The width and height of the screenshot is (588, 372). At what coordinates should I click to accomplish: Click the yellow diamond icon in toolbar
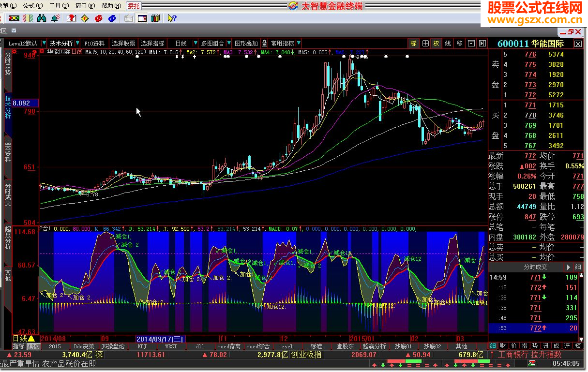[x=85, y=18]
